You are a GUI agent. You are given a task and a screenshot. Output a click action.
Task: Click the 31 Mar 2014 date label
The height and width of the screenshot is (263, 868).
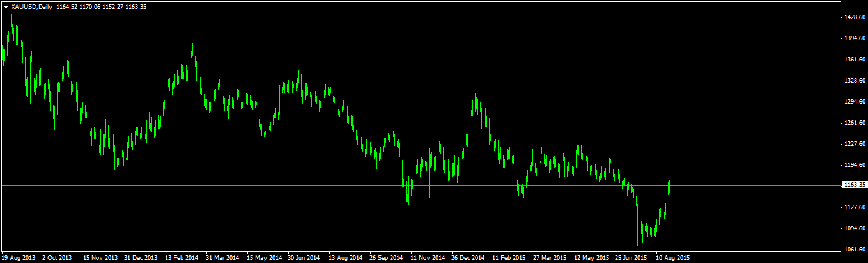click(222, 258)
